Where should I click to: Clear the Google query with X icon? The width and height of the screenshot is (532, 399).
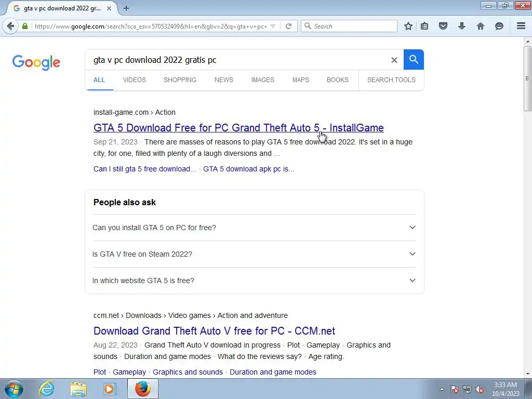click(394, 60)
